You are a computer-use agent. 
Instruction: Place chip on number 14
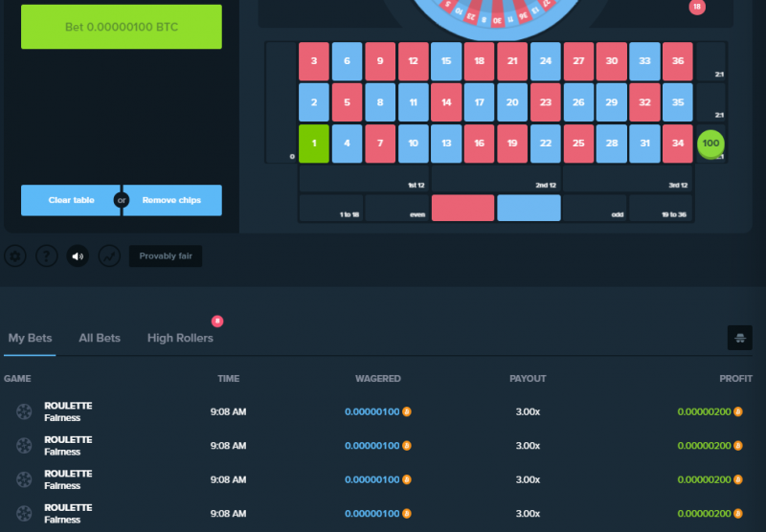click(446, 102)
